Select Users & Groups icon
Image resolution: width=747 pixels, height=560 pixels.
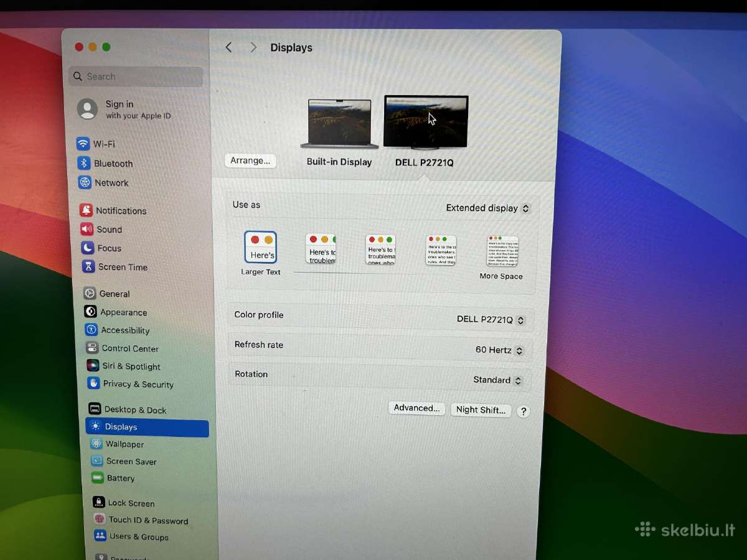(x=100, y=536)
